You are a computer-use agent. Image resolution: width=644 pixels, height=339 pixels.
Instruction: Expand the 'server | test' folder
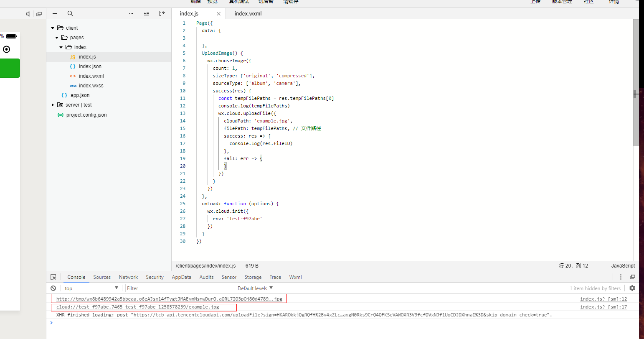(x=53, y=105)
